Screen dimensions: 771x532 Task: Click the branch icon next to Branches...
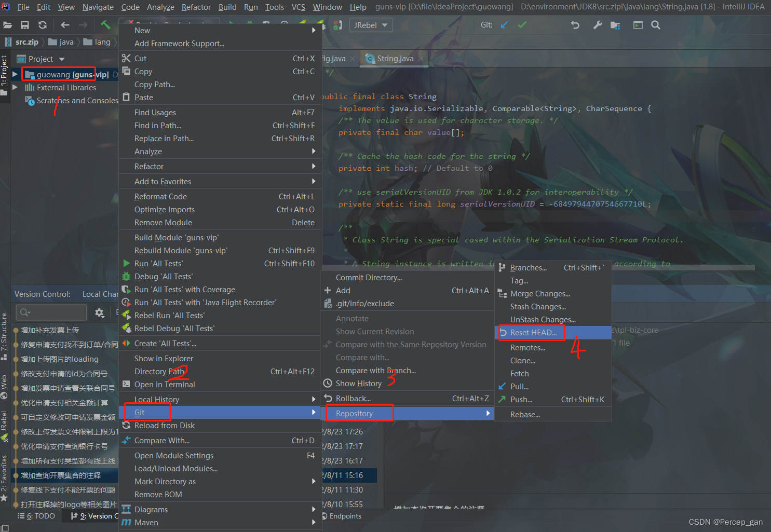click(502, 267)
